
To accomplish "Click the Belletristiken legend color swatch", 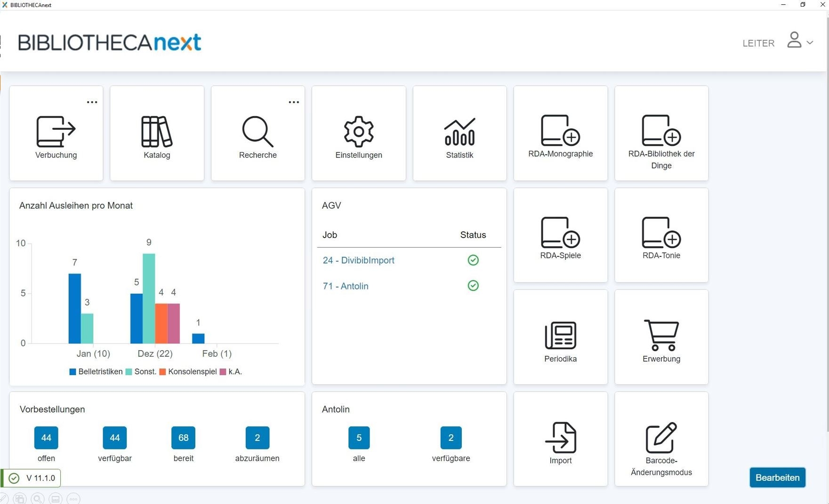I will pyautogui.click(x=72, y=372).
